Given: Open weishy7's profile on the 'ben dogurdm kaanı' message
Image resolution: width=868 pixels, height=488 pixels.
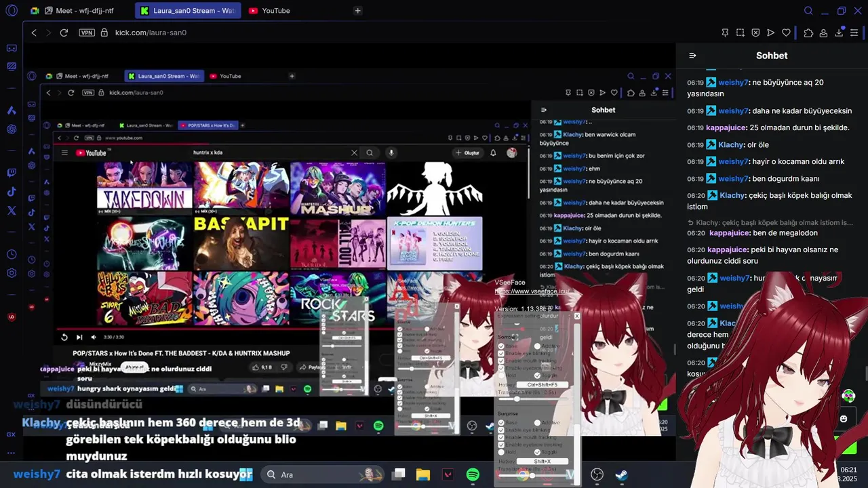Looking at the screenshot, I should 732,179.
